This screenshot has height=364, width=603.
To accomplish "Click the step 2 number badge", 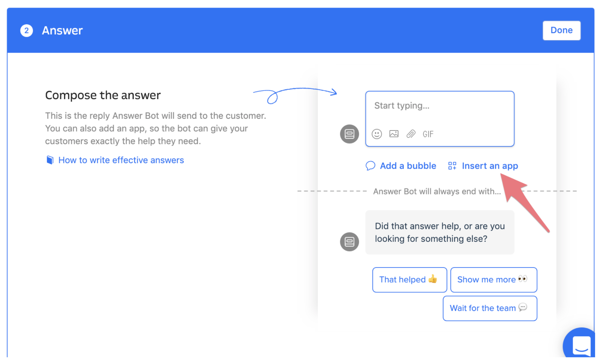I will (x=27, y=31).
